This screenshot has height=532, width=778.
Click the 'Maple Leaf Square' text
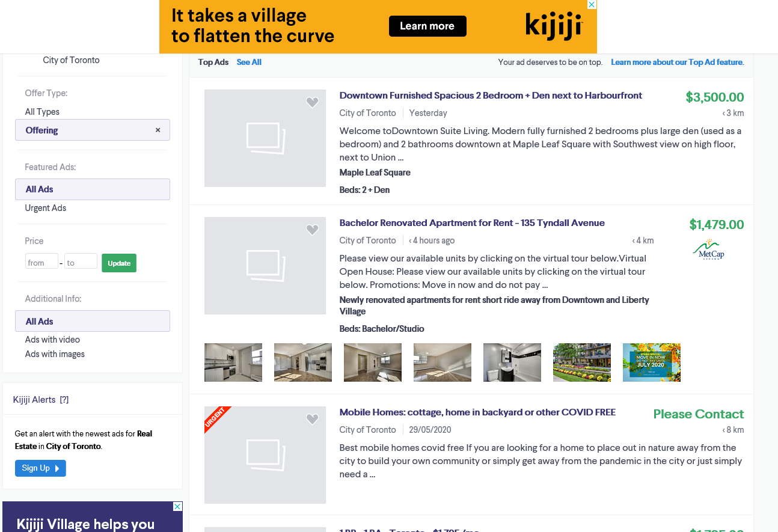375,173
